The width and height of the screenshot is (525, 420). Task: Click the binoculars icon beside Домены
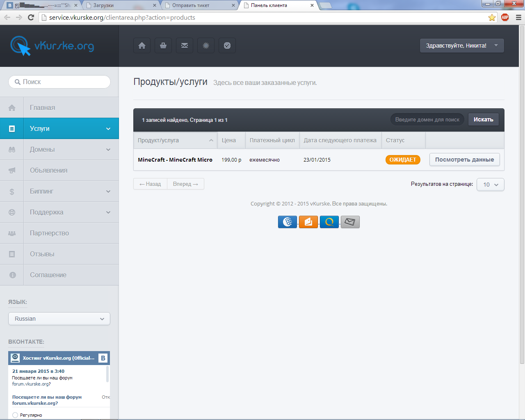pyautogui.click(x=12, y=150)
